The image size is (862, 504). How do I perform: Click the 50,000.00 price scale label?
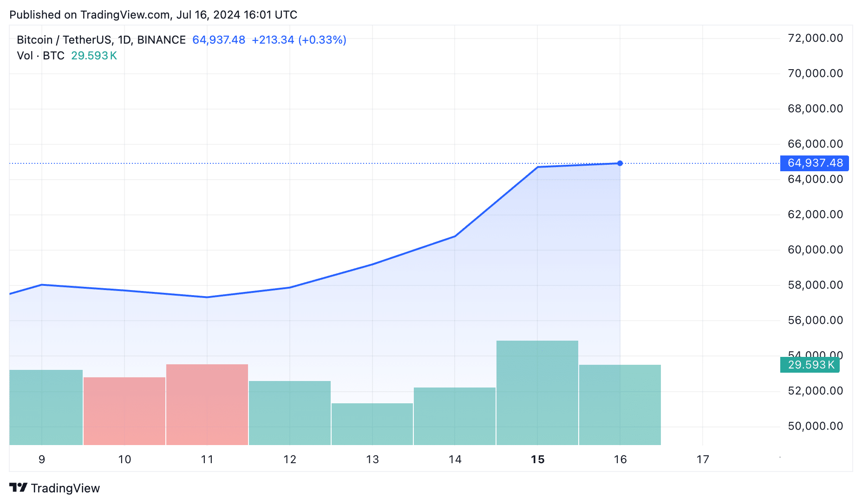coord(816,426)
